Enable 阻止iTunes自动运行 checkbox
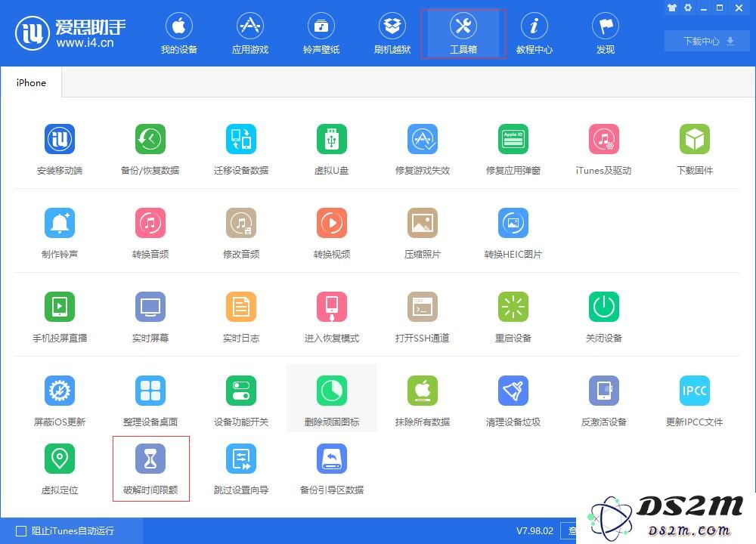 tap(21, 531)
